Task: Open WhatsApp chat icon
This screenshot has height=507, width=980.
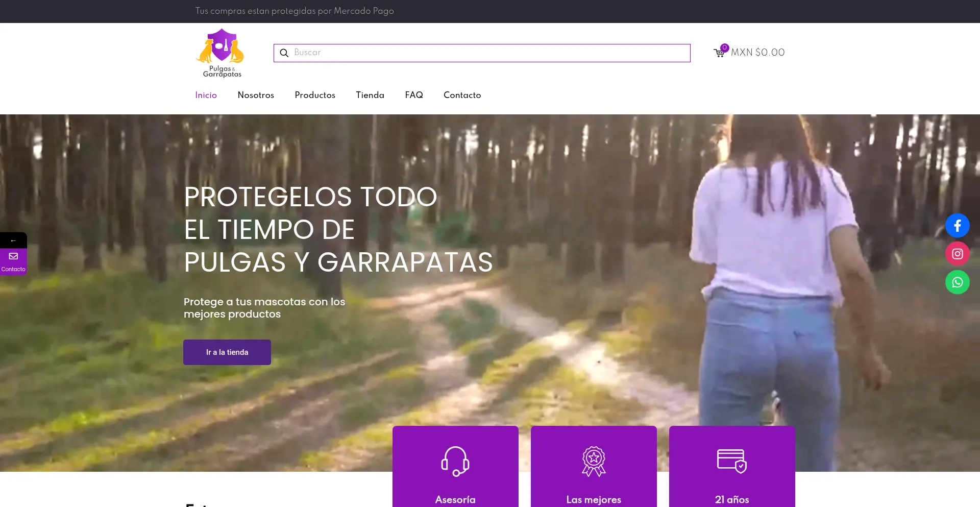Action: pos(957,282)
